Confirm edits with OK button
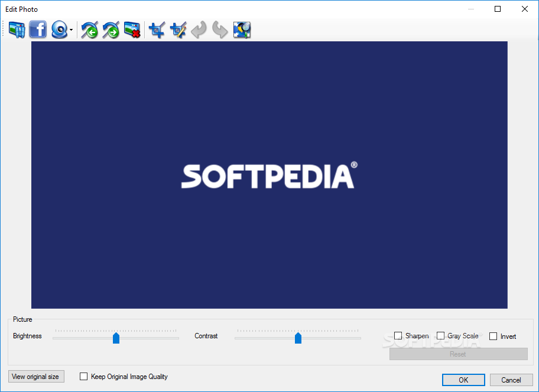The image size is (539, 392). (x=463, y=380)
